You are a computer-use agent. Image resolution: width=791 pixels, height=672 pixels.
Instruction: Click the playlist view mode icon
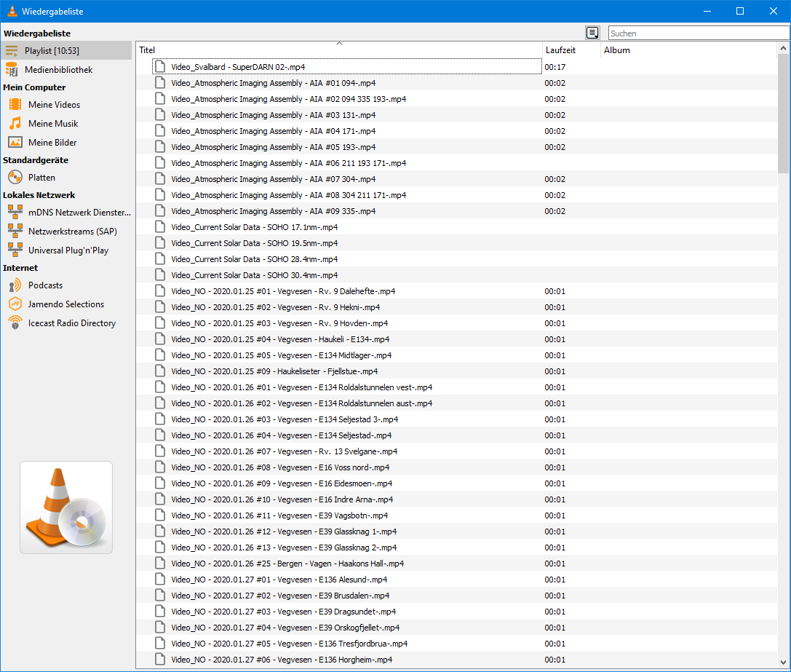tap(592, 33)
